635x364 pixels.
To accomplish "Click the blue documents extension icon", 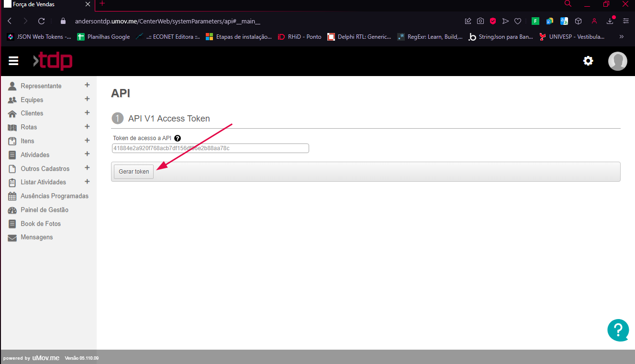I will (x=550, y=21).
